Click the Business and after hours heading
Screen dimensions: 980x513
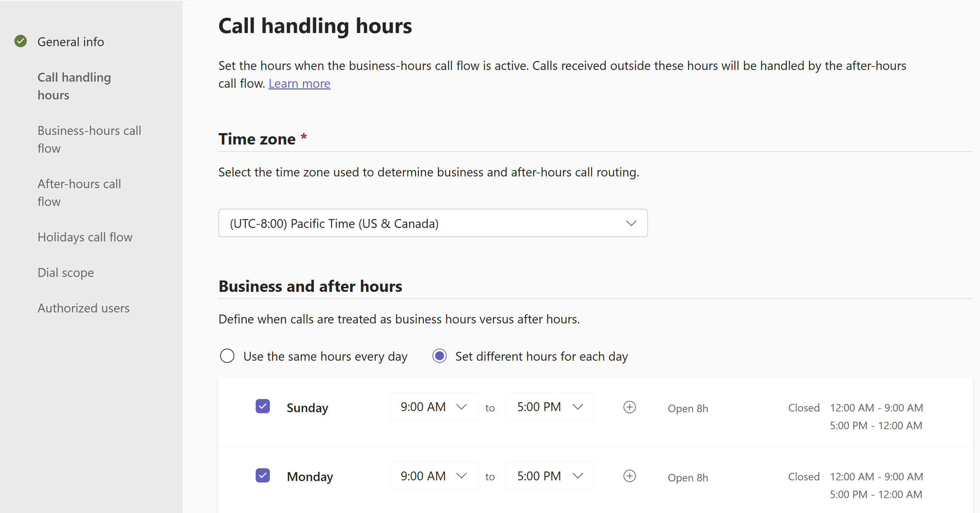[310, 286]
